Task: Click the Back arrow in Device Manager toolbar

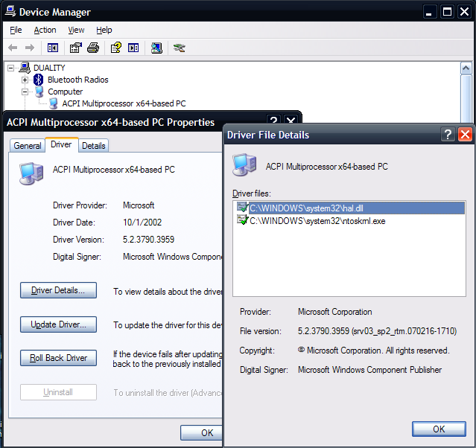Action: point(13,48)
